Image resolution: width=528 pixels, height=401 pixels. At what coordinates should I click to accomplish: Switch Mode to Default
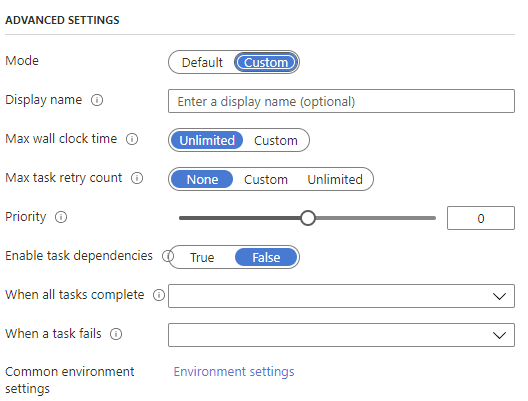pos(202,62)
